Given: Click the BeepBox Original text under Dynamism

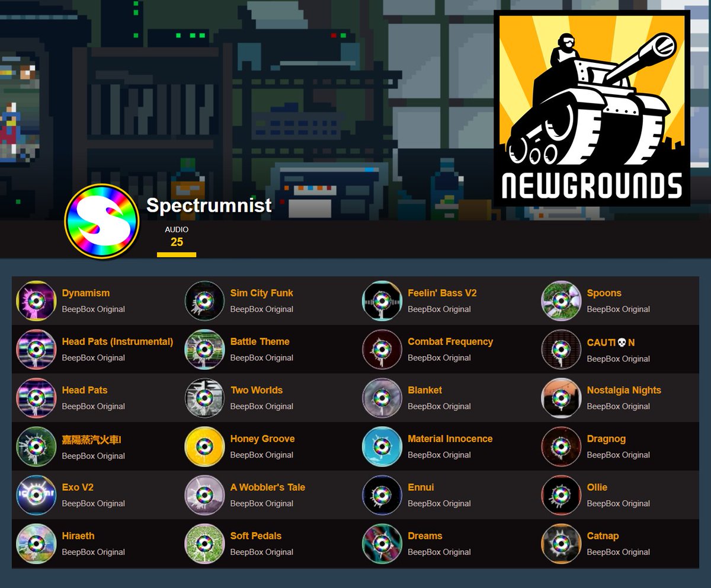Looking at the screenshot, I should point(94,309).
